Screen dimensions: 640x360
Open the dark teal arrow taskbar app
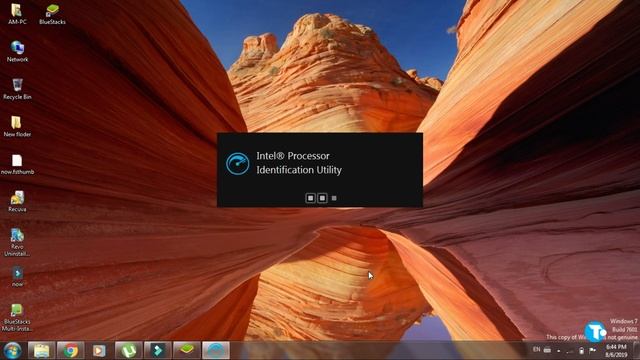pos(158,351)
